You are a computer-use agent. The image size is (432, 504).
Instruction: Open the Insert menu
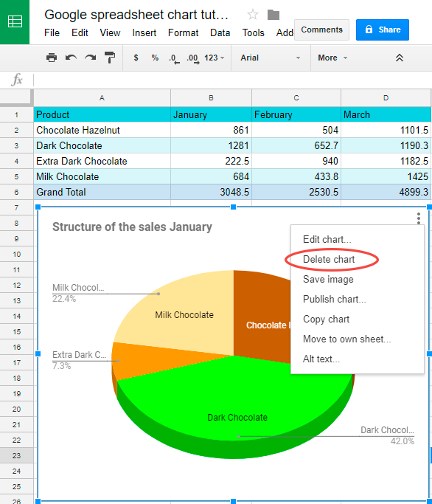click(x=144, y=32)
